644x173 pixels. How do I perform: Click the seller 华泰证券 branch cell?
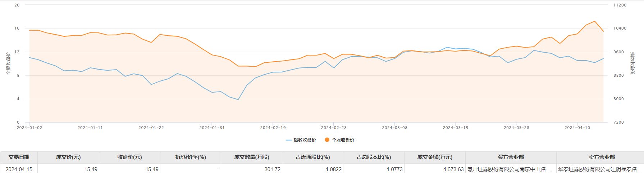599,169
